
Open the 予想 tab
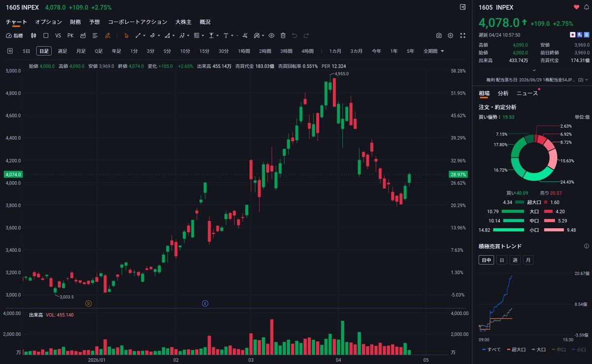pos(94,22)
